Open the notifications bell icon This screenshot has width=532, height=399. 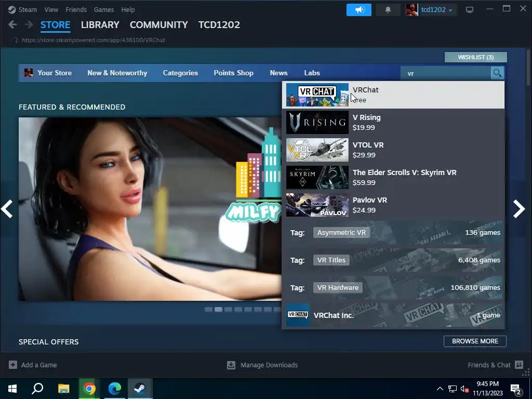[388, 10]
